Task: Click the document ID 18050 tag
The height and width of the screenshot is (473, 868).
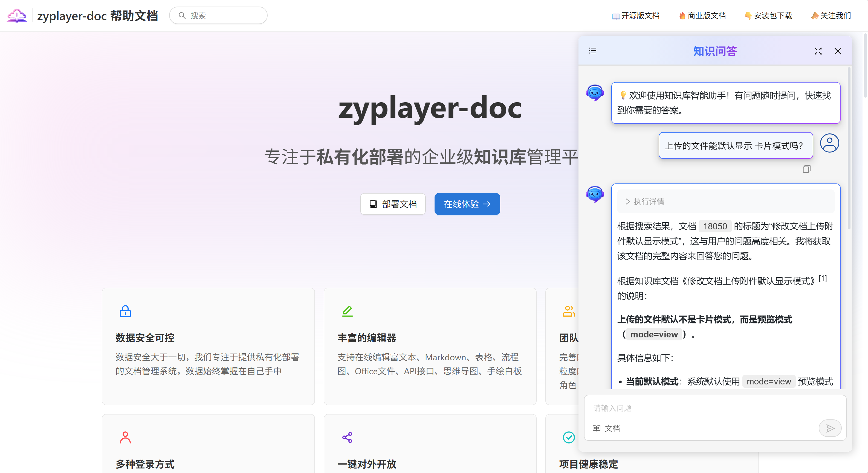Action: (715, 226)
